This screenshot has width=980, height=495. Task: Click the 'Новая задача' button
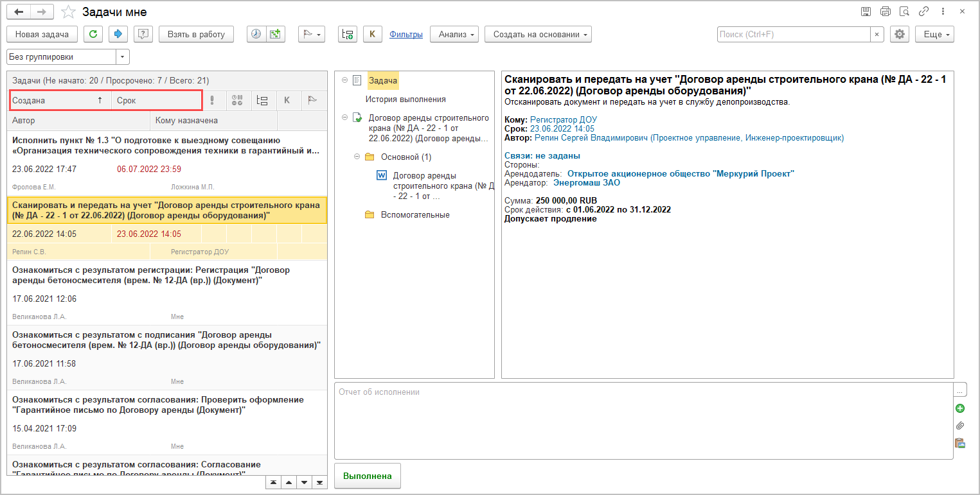(x=42, y=34)
